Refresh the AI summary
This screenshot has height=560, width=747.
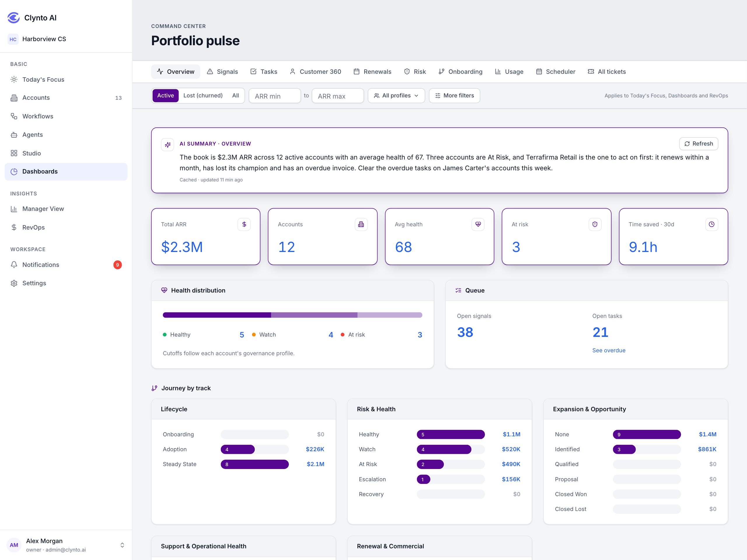point(699,144)
